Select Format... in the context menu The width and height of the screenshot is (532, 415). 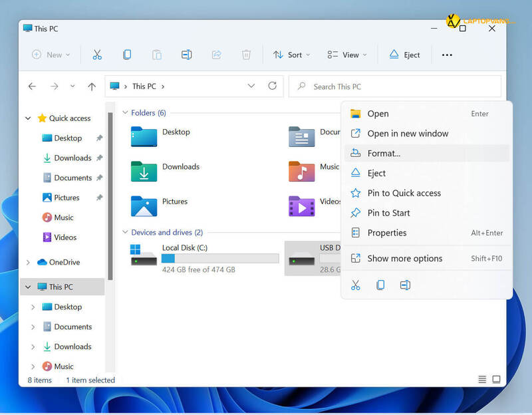[x=384, y=153]
